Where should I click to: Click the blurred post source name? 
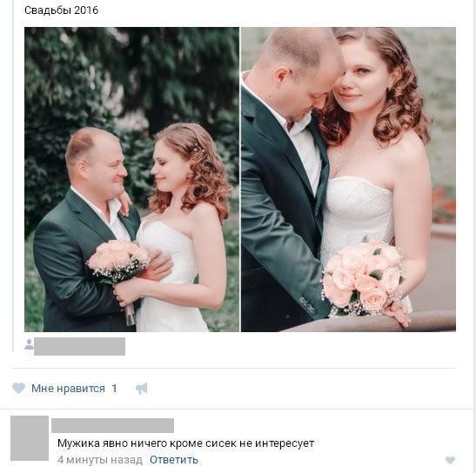79,346
